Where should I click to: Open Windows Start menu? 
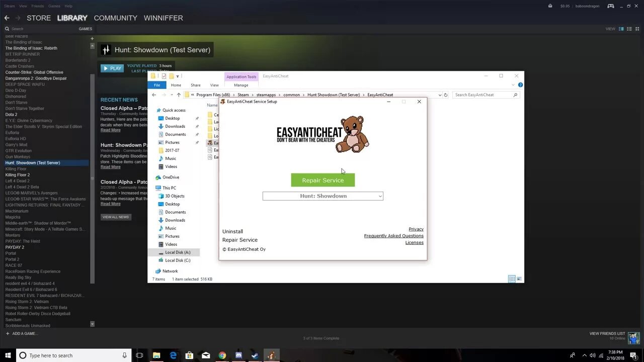8,355
